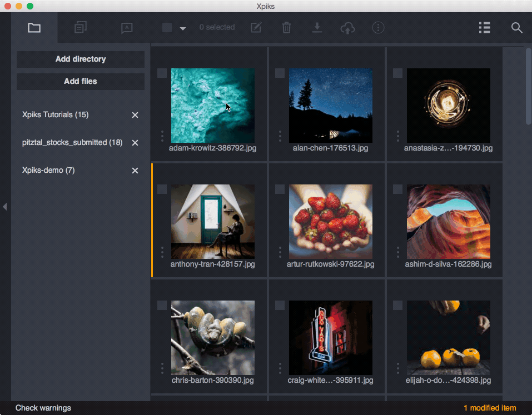This screenshot has height=415, width=532.
Task: Switch to list view layout
Action: 484,27
